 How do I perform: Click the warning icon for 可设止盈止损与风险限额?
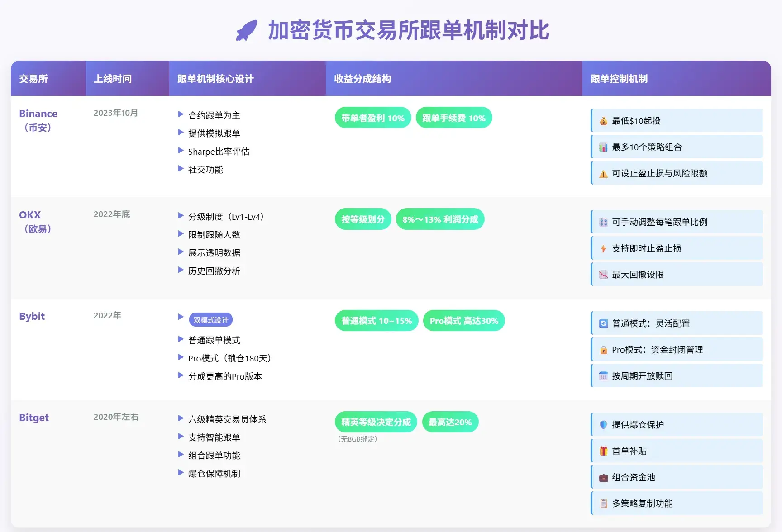tap(603, 174)
